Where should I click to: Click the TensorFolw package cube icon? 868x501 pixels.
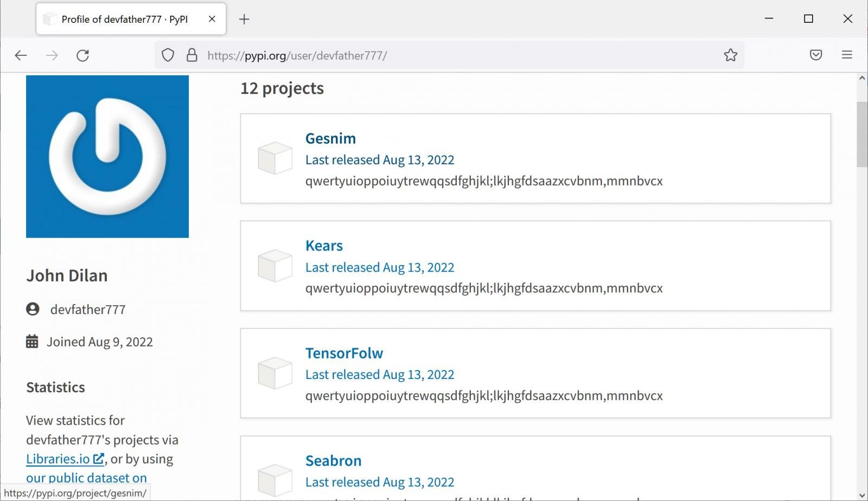(x=275, y=373)
